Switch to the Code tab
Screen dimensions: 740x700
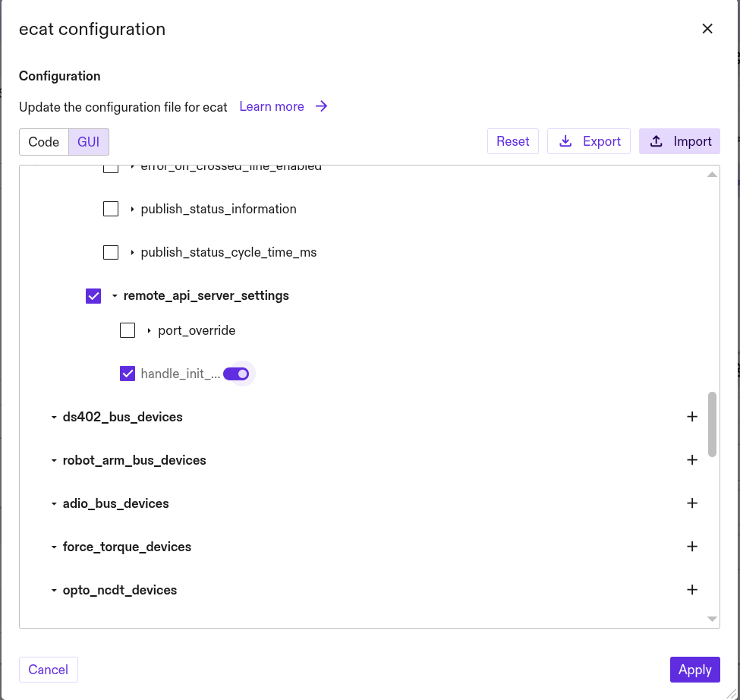tap(43, 141)
